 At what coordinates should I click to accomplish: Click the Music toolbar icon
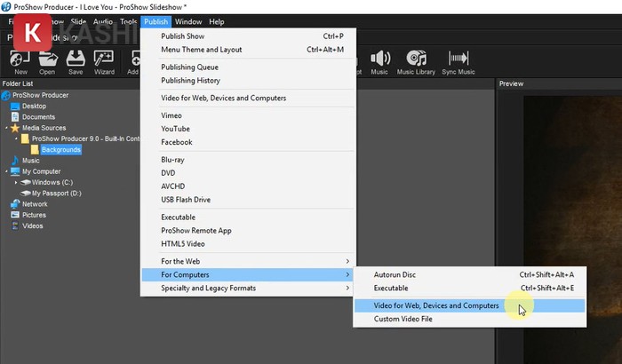click(379, 60)
